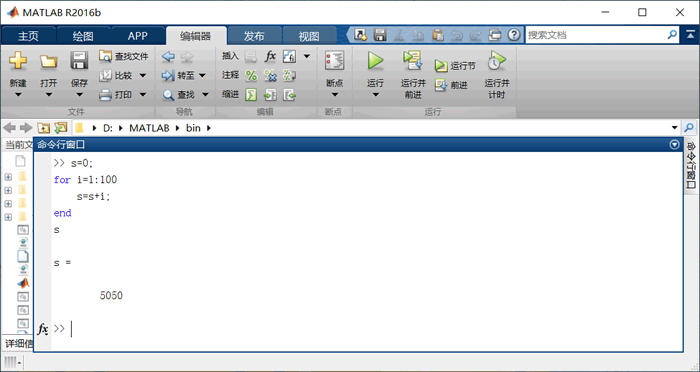Click the Print (打印) icon
Viewport: 700px width, 372px height.
(105, 95)
